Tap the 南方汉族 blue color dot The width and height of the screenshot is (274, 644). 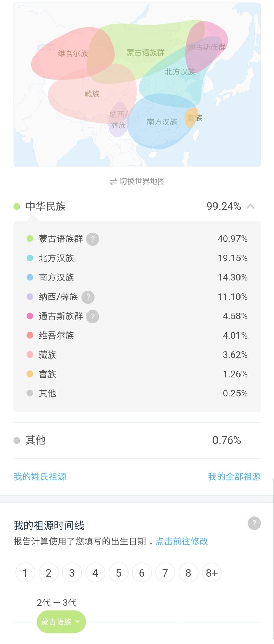tap(30, 277)
